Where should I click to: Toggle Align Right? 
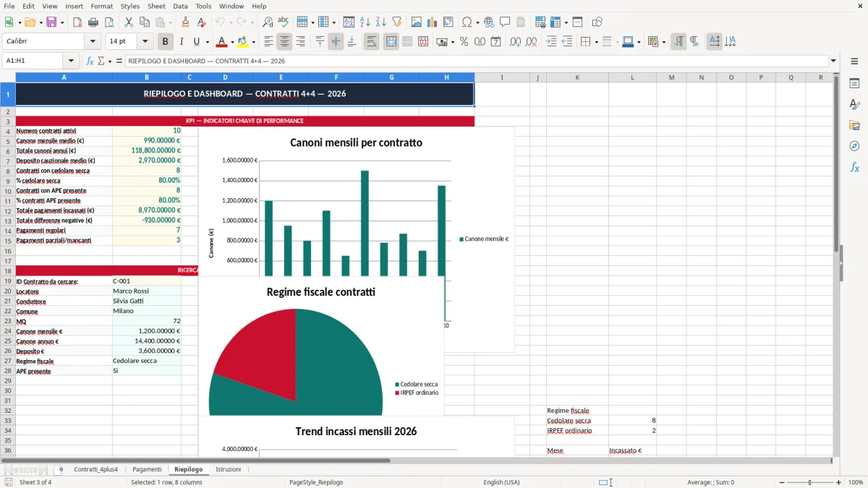300,42
